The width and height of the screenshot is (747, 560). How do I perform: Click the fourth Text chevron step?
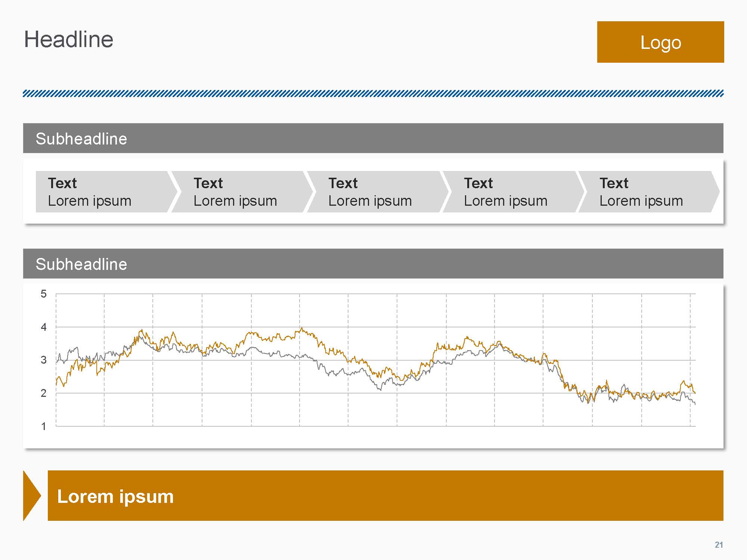512,192
